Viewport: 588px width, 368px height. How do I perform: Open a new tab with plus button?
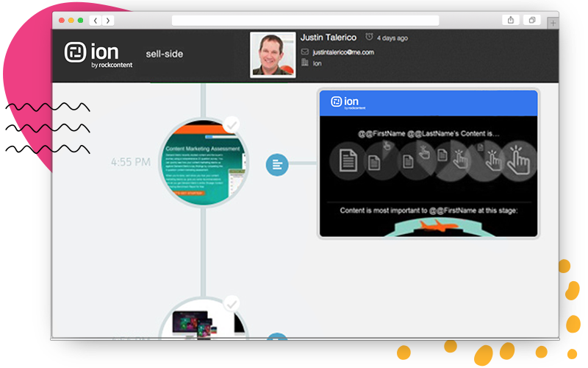[553, 23]
